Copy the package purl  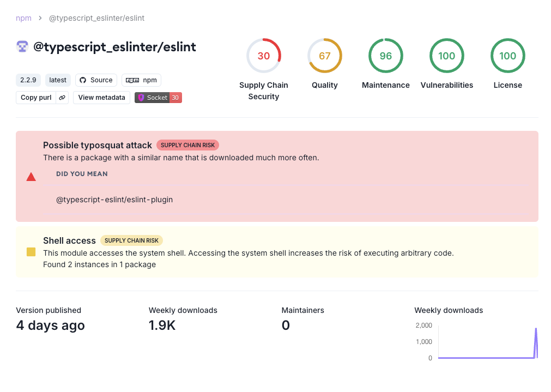coord(36,98)
